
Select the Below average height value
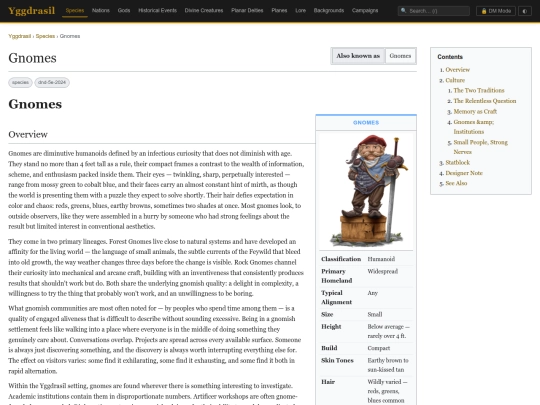(388, 331)
